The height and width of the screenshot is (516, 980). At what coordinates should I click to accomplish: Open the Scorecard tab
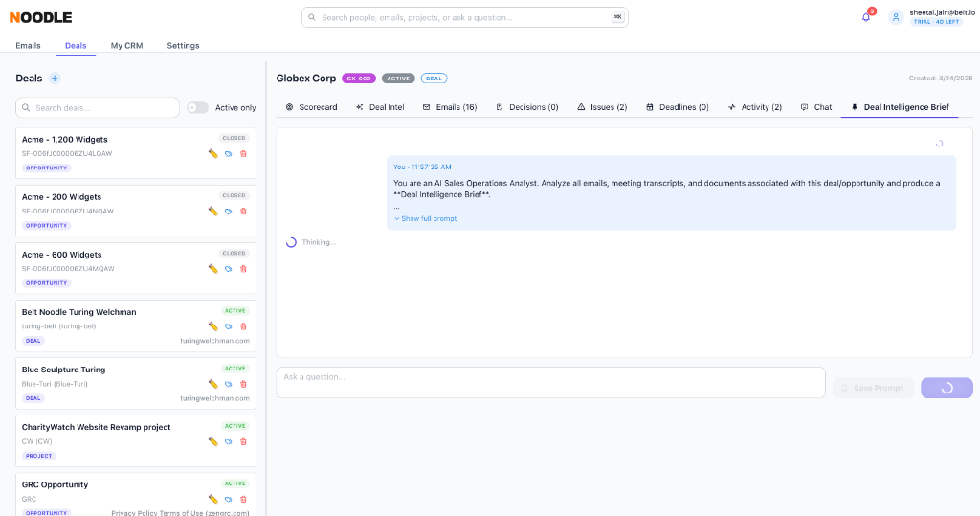(x=311, y=107)
